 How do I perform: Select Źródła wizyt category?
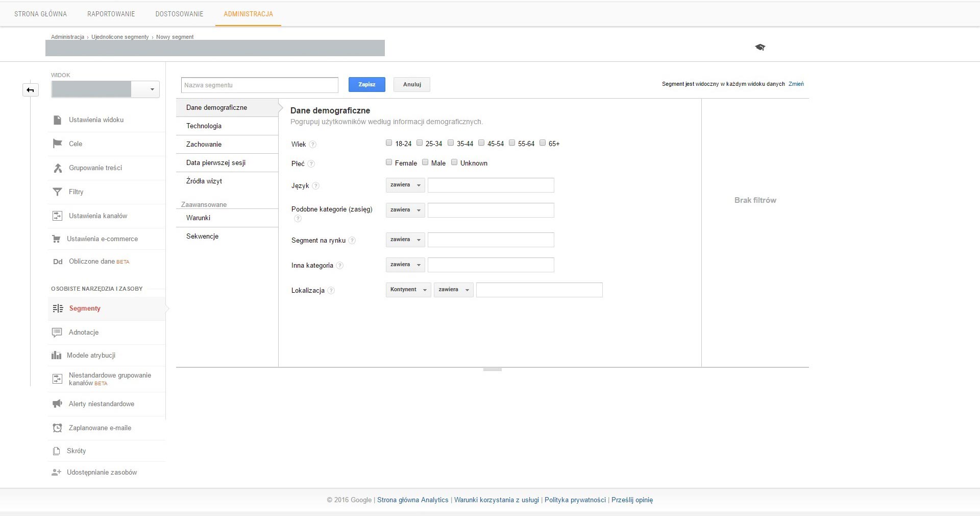coord(227,181)
